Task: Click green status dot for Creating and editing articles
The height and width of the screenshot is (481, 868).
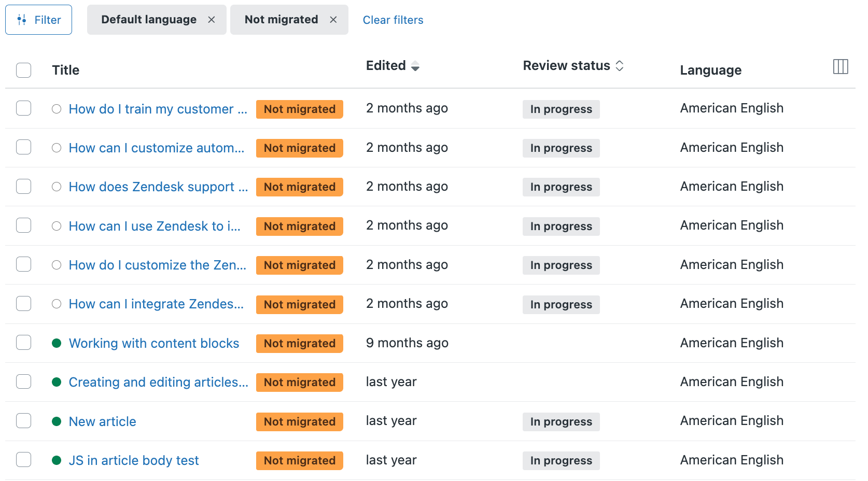Action: tap(57, 382)
